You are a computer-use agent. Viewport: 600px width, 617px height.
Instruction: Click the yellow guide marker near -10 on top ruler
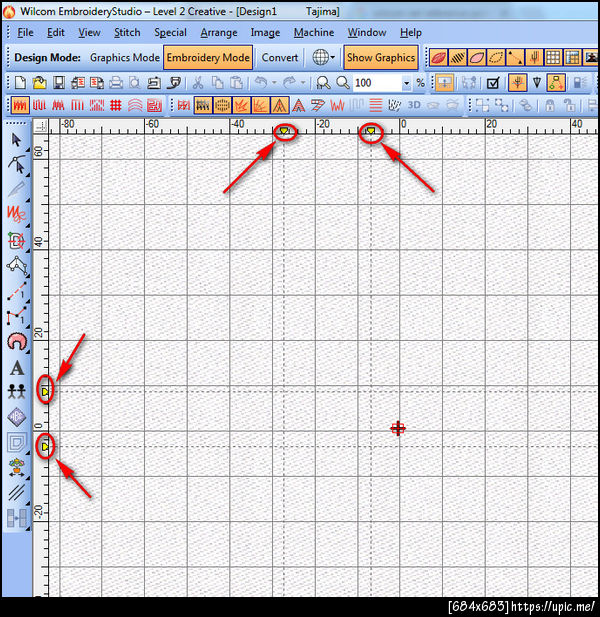pyautogui.click(x=371, y=131)
